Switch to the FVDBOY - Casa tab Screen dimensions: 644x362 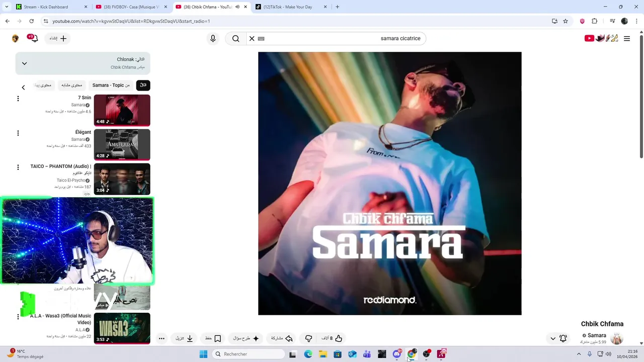coord(131,7)
